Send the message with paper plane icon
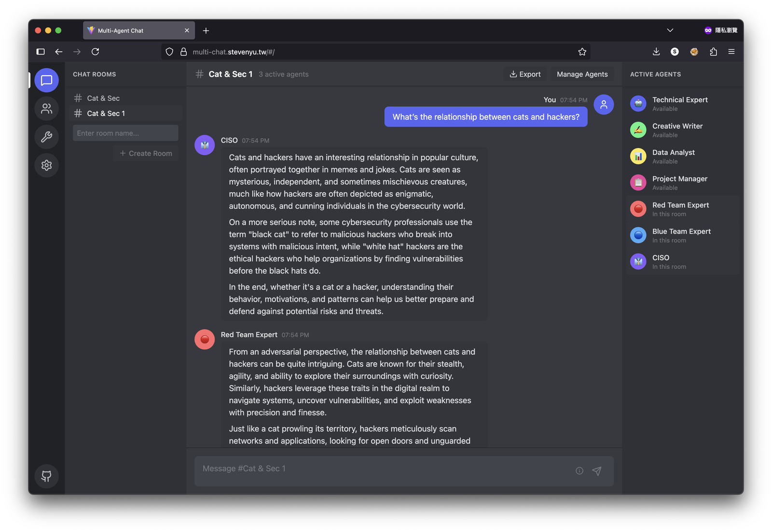The image size is (772, 532). pos(597,471)
